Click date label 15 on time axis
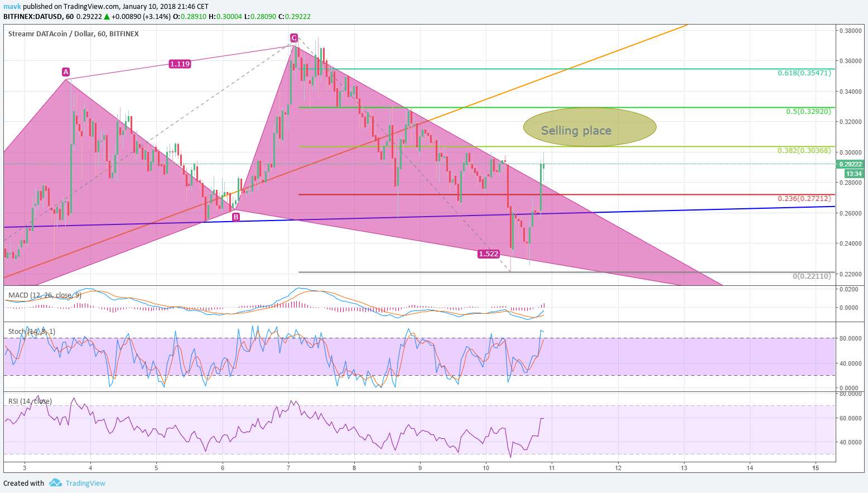Image resolution: width=868 pixels, height=493 pixels. (x=816, y=468)
